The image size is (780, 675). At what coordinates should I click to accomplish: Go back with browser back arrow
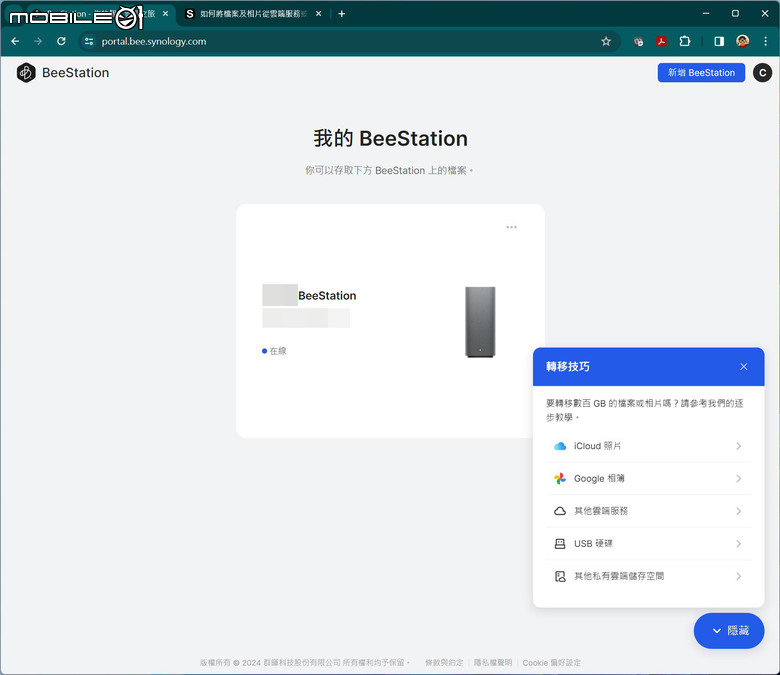[x=15, y=41]
